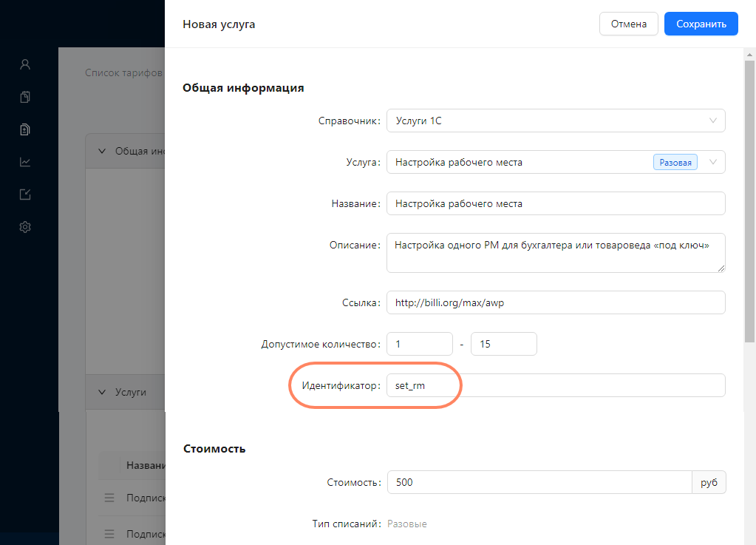756x545 pixels.
Task: Open the analytics chart sidebar icon
Action: click(25, 162)
